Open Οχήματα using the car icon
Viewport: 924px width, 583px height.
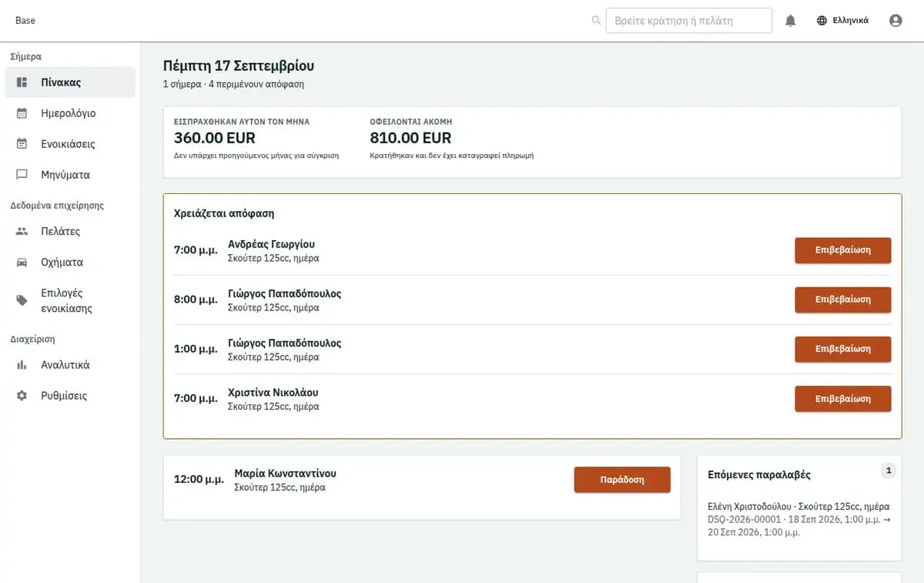pos(22,262)
